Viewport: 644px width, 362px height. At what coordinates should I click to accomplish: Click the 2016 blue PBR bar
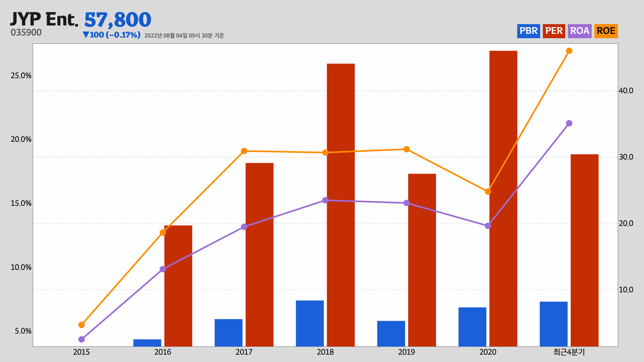[147, 343]
